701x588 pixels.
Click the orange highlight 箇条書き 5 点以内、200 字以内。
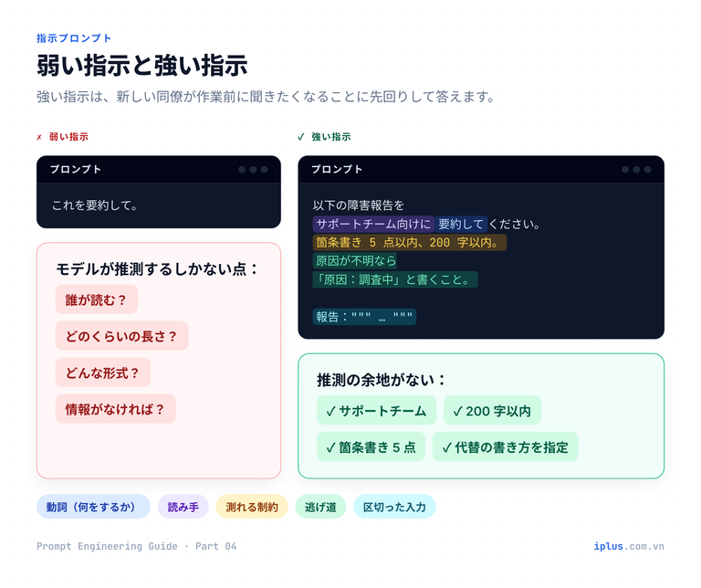(409, 242)
